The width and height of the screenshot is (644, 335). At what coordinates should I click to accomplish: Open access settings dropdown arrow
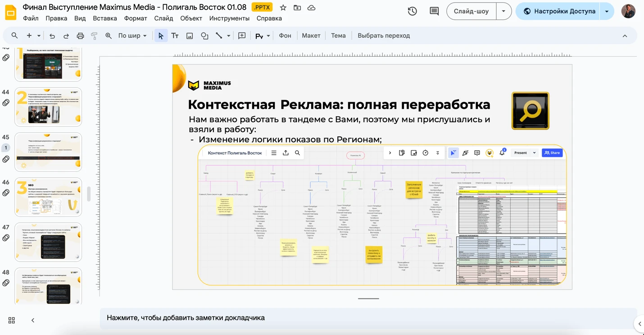tap(607, 11)
